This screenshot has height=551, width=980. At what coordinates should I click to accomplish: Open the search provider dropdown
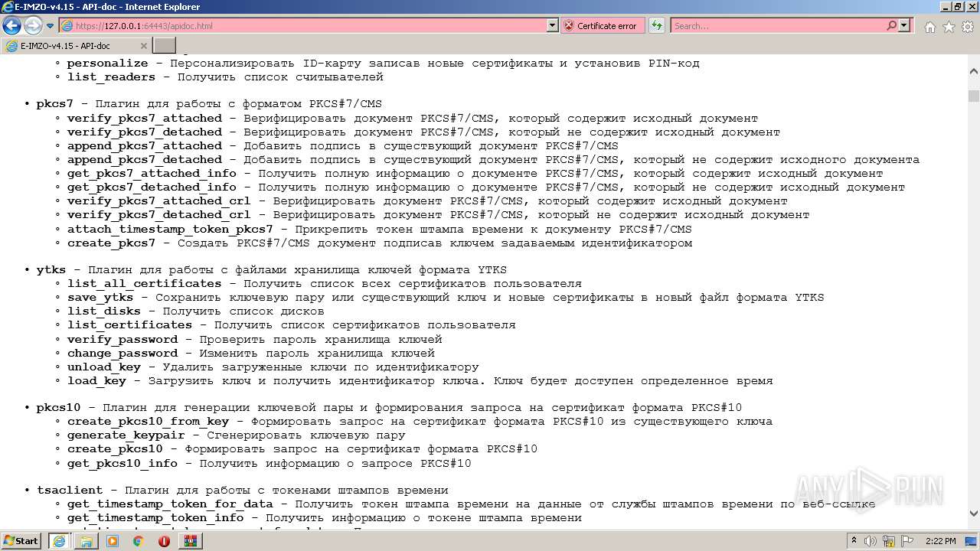pyautogui.click(x=904, y=25)
